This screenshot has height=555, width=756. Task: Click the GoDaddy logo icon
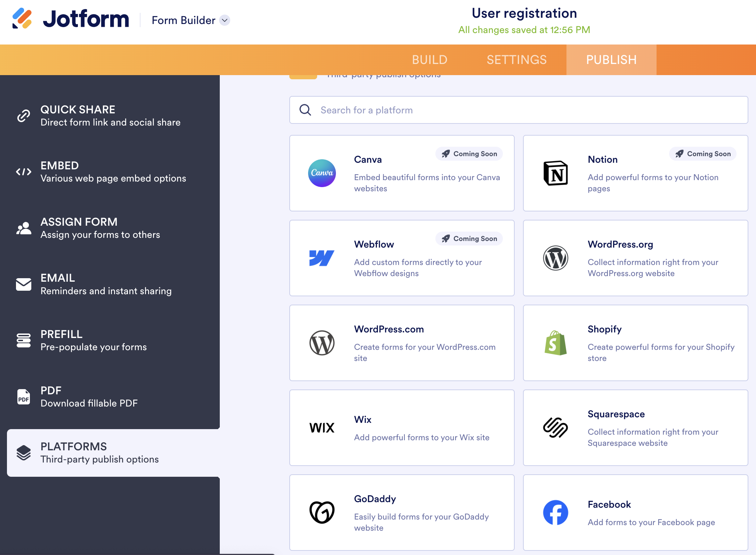322,513
